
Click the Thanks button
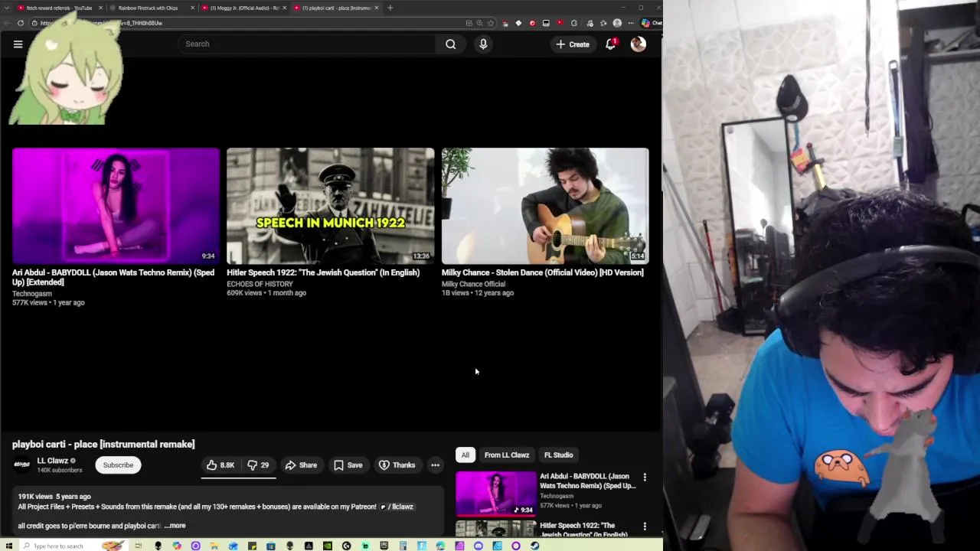pos(397,465)
